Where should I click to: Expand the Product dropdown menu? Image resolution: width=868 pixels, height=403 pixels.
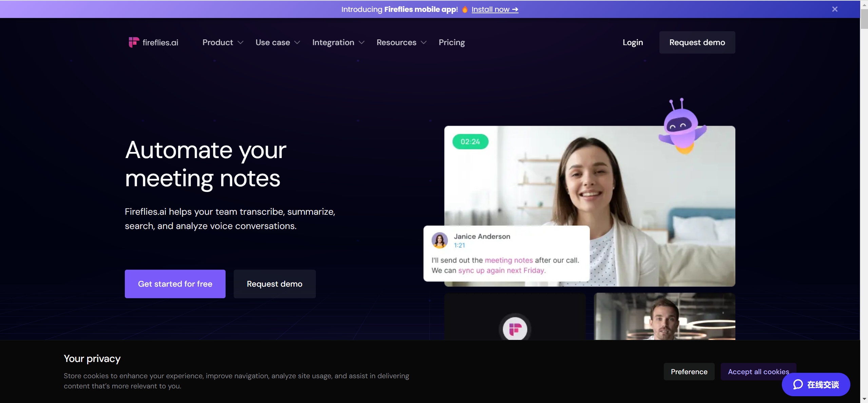click(223, 42)
